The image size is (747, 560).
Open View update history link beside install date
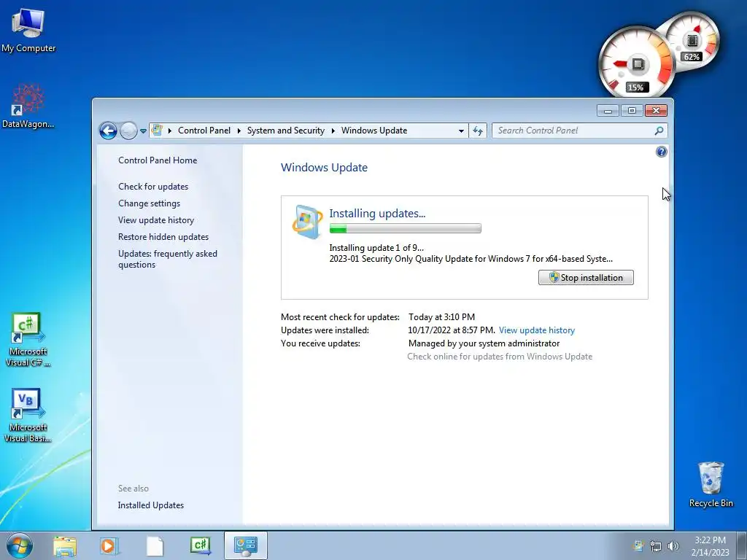536,330
